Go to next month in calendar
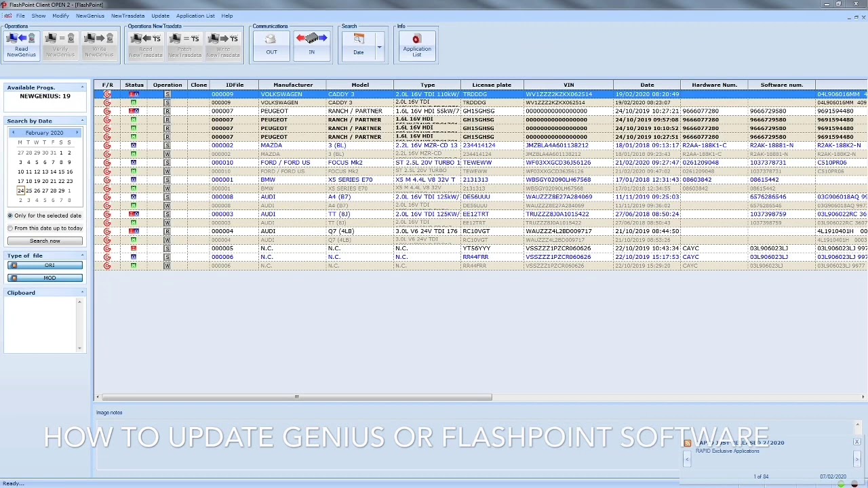The width and height of the screenshot is (868, 488). [79, 133]
